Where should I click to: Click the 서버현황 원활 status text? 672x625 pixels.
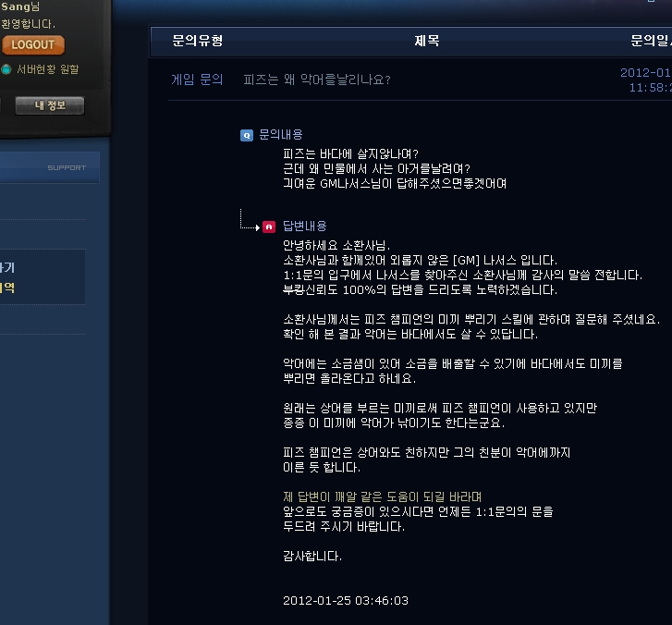tap(48, 69)
